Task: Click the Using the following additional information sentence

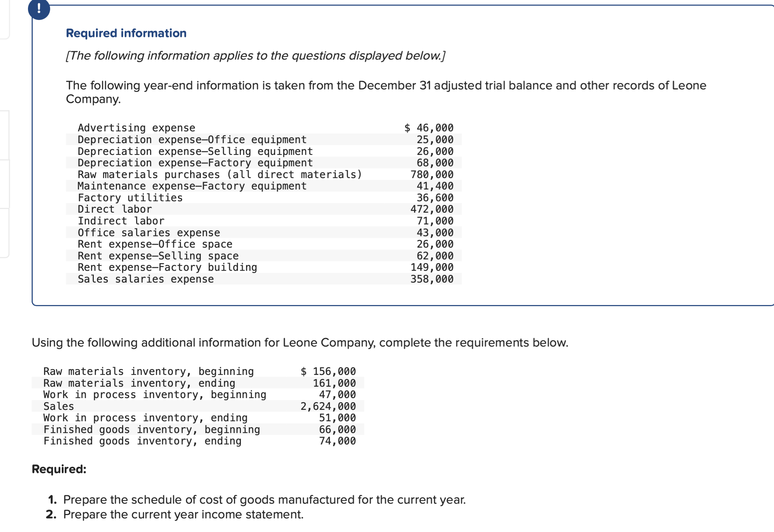Action: pos(300,343)
